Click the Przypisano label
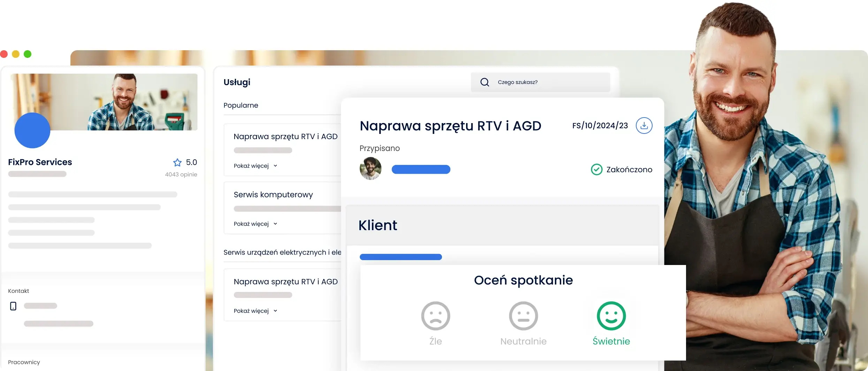This screenshot has width=868, height=371. [x=380, y=149]
